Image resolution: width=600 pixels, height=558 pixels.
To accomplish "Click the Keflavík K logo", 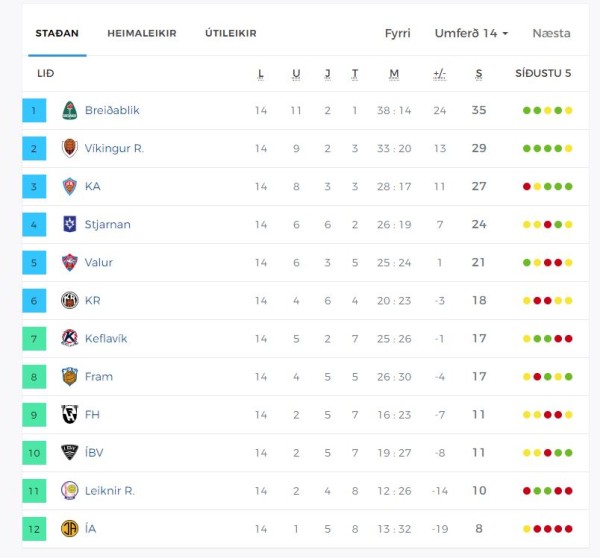I will [x=70, y=338].
